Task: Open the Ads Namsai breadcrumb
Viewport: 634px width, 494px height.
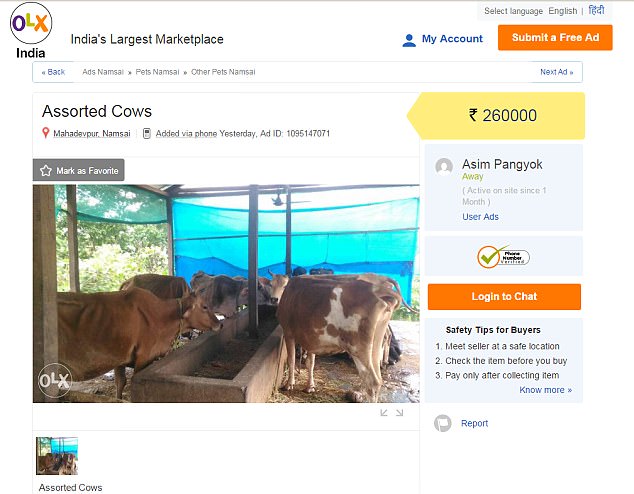Action: click(x=103, y=72)
